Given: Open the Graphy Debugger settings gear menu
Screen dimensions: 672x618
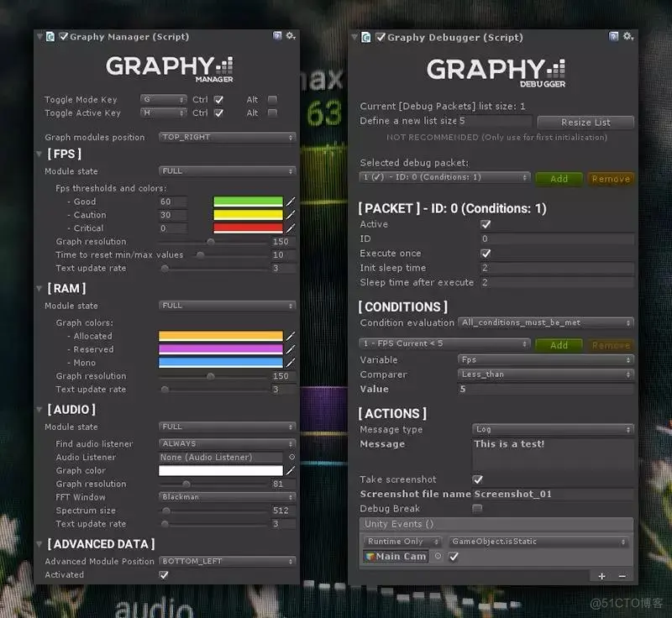Looking at the screenshot, I should [627, 36].
